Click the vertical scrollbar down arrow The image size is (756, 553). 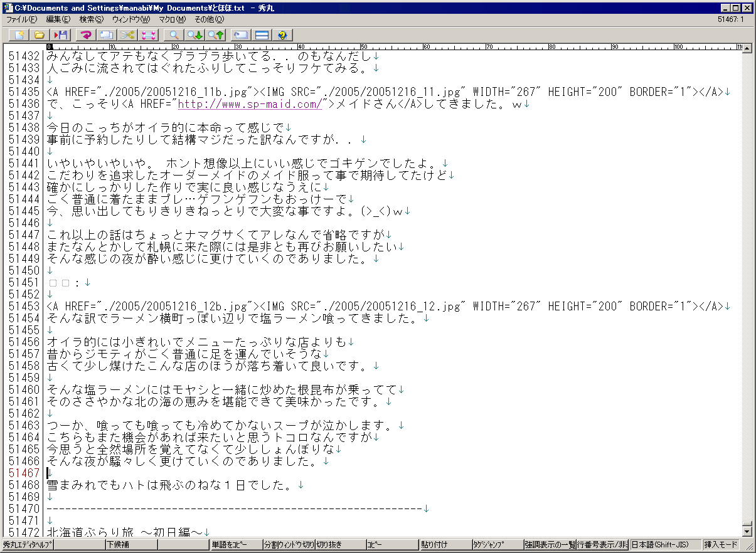[747, 532]
